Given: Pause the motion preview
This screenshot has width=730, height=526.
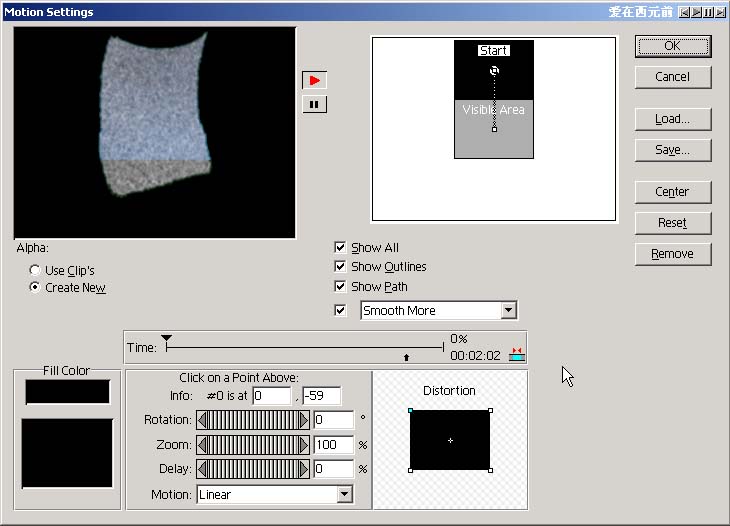Looking at the screenshot, I should pyautogui.click(x=314, y=104).
